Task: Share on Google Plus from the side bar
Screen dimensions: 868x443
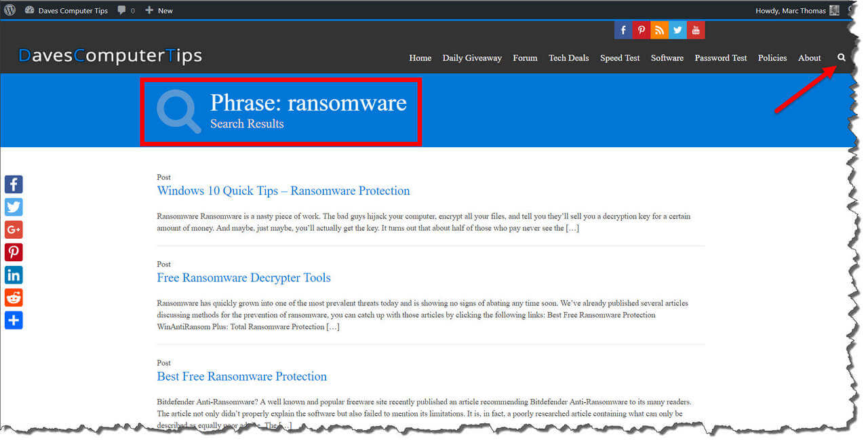Action: pos(14,229)
